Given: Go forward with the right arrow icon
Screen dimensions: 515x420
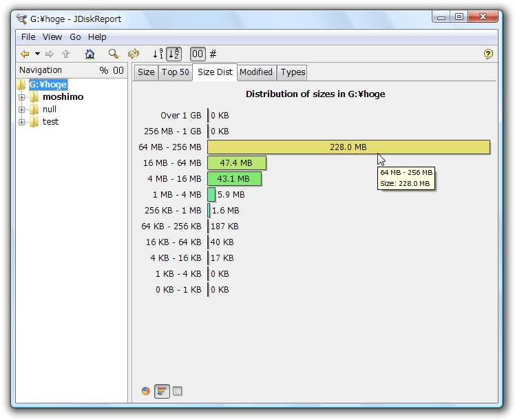Looking at the screenshot, I should [50, 54].
